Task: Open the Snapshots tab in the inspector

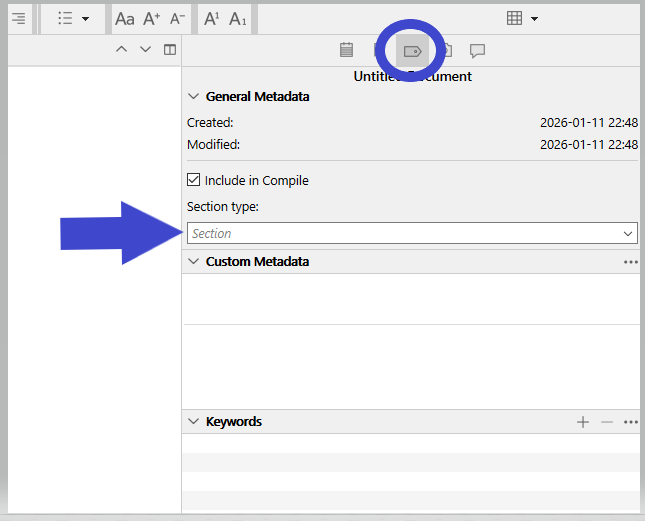Action: (445, 50)
